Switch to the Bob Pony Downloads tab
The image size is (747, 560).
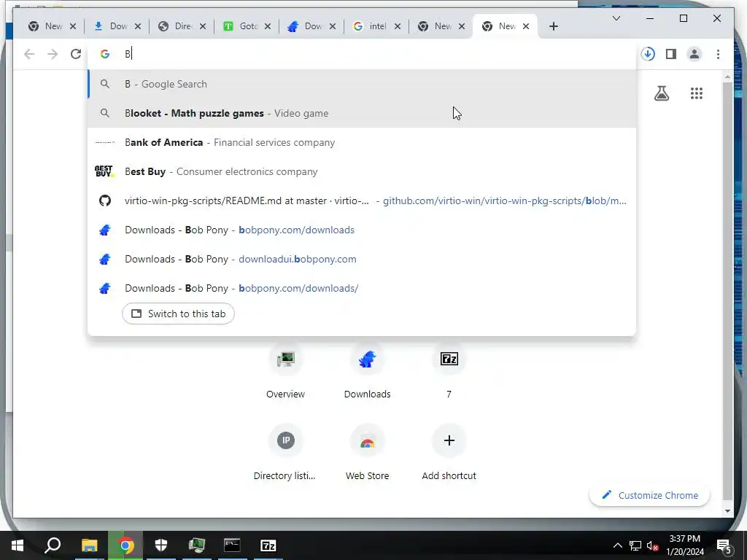click(306, 26)
